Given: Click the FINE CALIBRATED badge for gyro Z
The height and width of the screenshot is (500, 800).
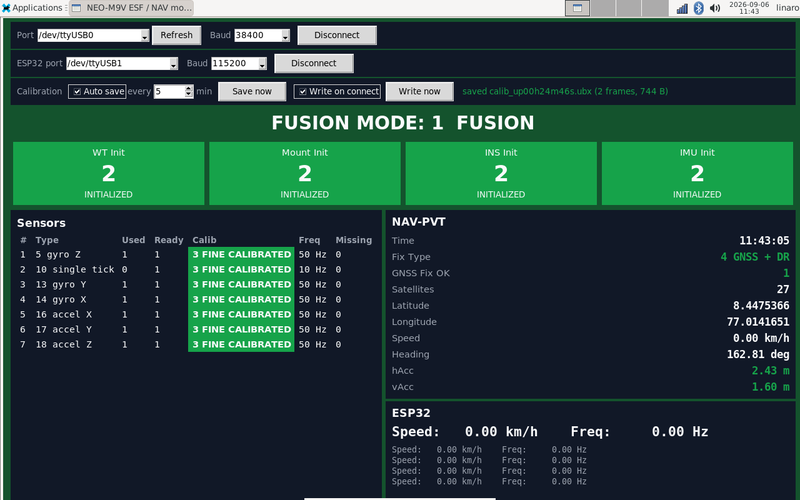Looking at the screenshot, I should (241, 255).
